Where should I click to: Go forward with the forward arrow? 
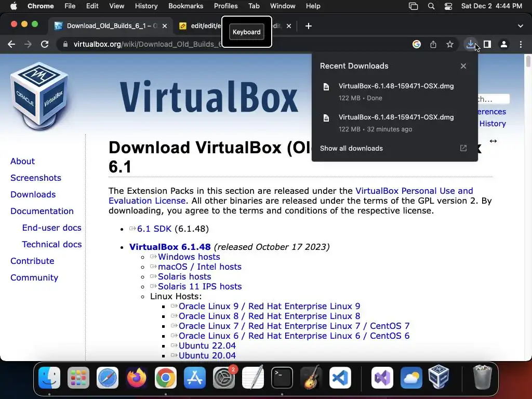coord(28,44)
